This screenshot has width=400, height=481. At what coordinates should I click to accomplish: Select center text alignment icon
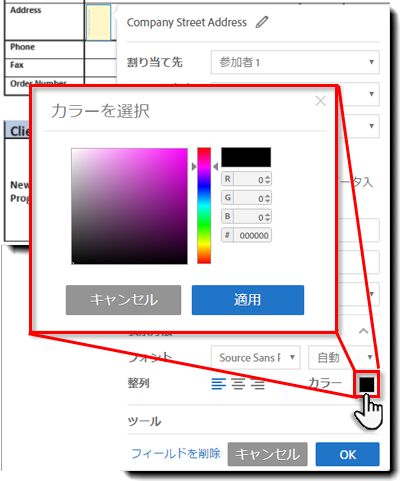238,384
